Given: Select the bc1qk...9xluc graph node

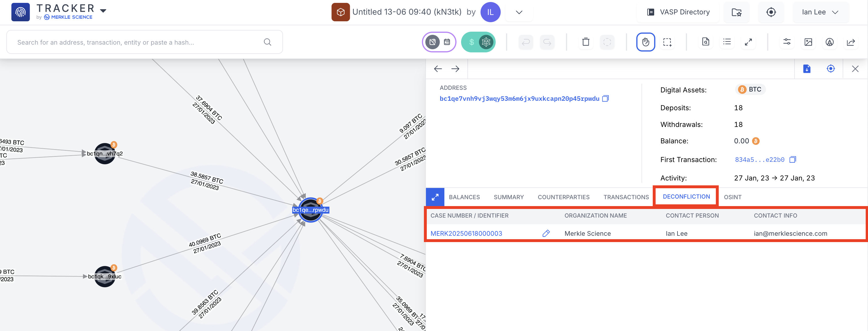Looking at the screenshot, I should pyautogui.click(x=105, y=277).
